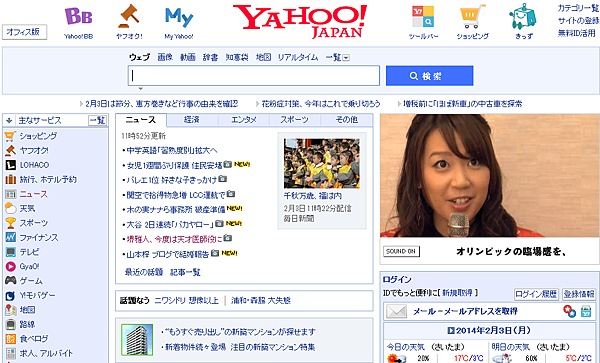Open the trending chicken topic link
The width and height of the screenshot is (600, 363).
coord(186,300)
